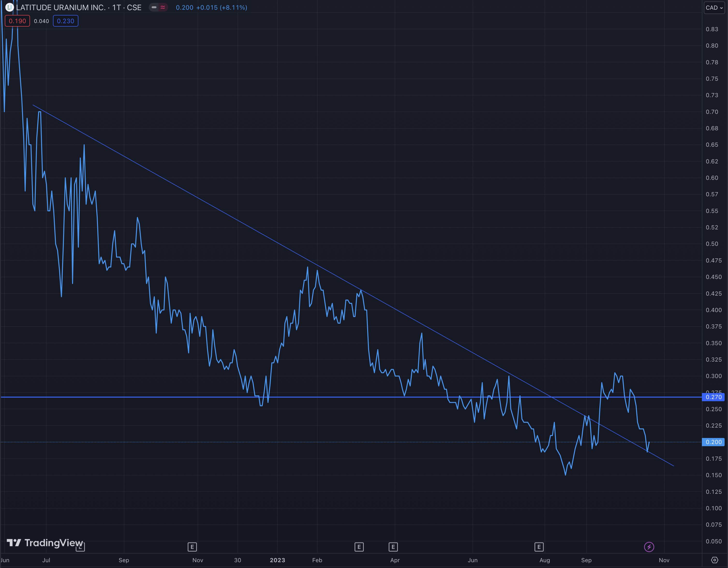Click the TradingView logo watermark
The height and width of the screenshot is (568, 728).
(x=45, y=543)
